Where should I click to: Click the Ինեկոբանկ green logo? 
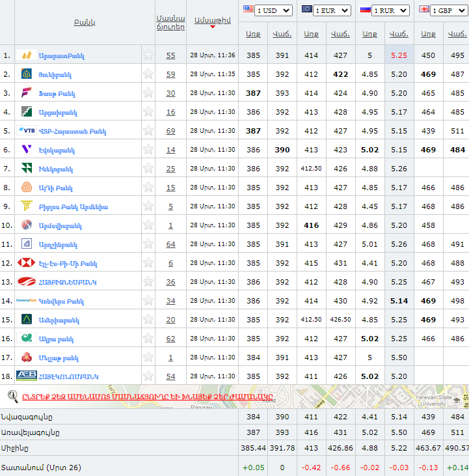pos(27,168)
